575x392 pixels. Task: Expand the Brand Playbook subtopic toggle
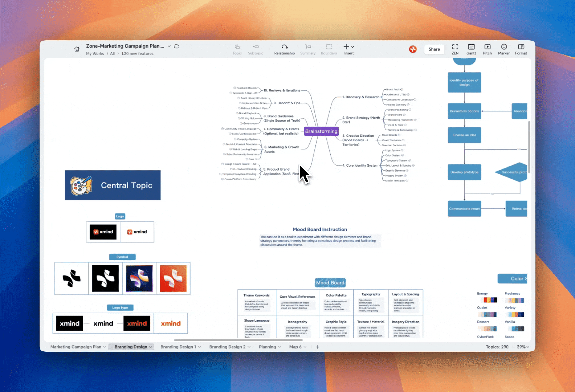click(237, 113)
